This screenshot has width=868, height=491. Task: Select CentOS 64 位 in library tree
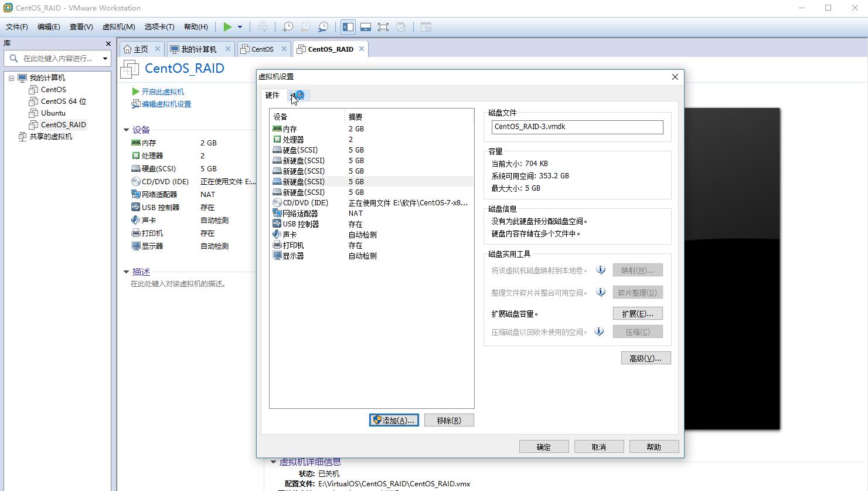coord(63,101)
